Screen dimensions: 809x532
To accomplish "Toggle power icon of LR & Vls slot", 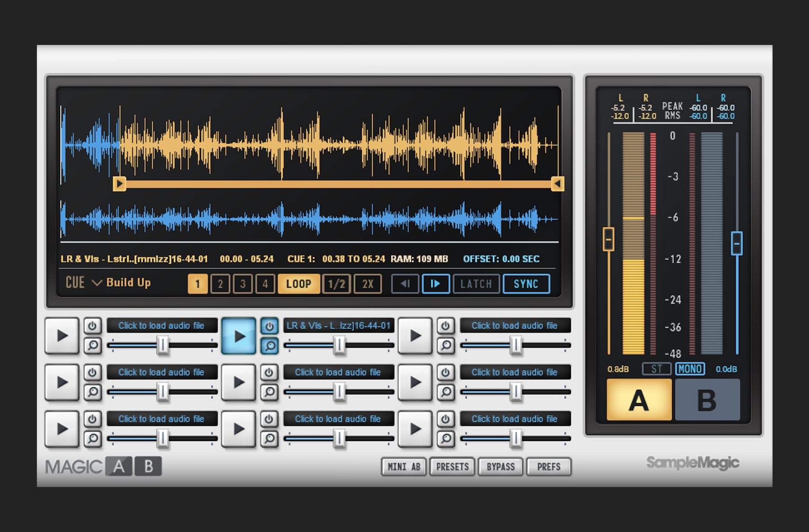I will pyautogui.click(x=269, y=326).
